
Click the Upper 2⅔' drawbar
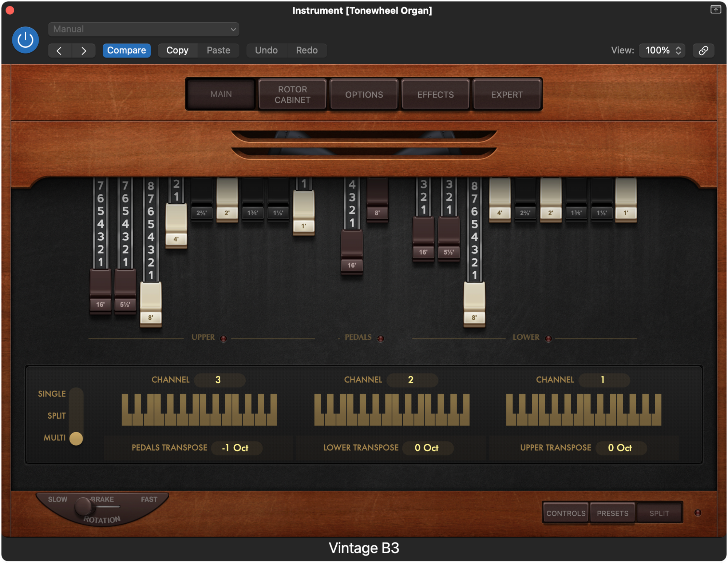[x=202, y=199]
